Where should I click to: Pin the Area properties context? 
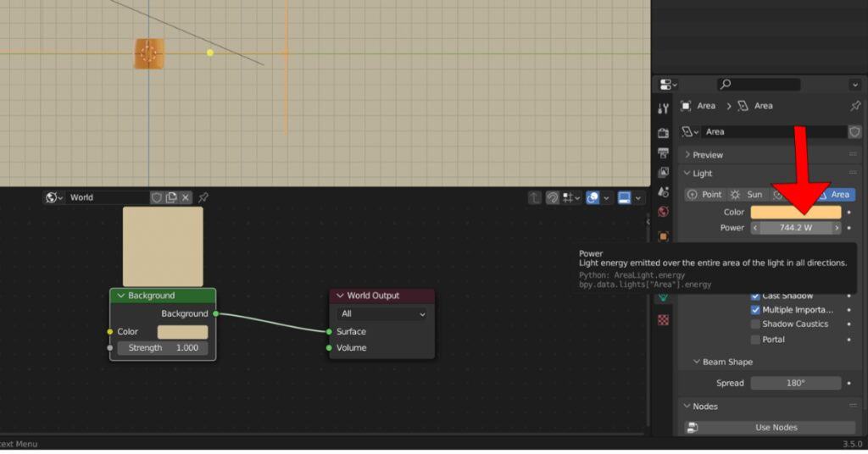854,106
